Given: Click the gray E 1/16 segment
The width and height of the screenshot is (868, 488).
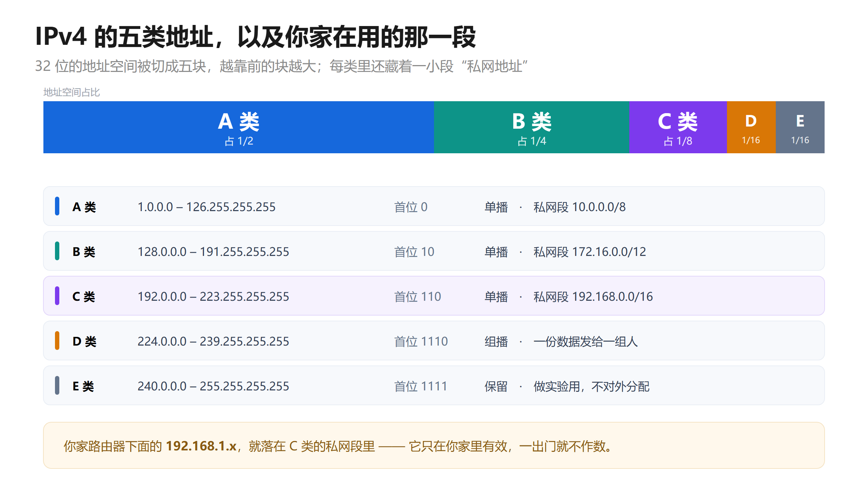Looking at the screenshot, I should [800, 127].
